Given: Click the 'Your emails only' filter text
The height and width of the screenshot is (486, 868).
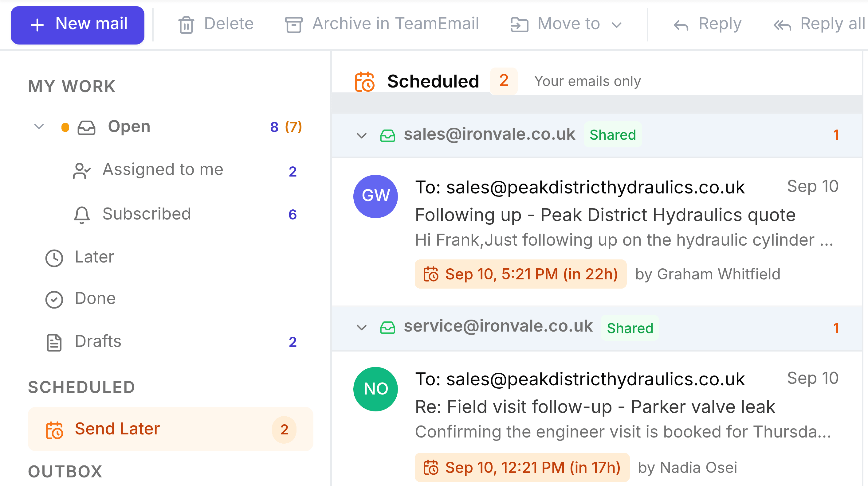Looking at the screenshot, I should 587,81.
